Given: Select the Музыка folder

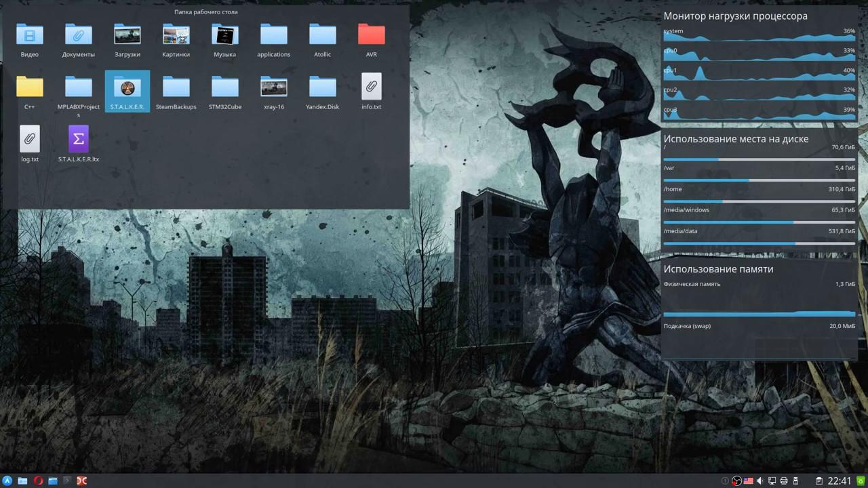Looking at the screenshot, I should pyautogui.click(x=225, y=41).
